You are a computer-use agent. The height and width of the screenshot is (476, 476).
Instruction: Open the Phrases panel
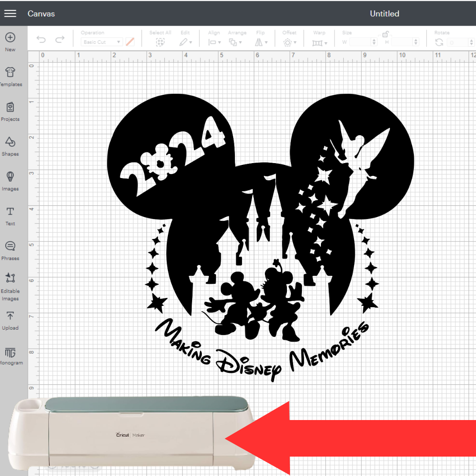tap(10, 251)
